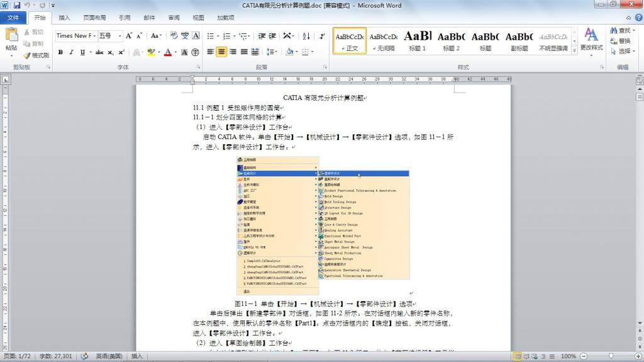644x362 pixels.
Task: Click the zoom out minus icon
Action: pos(584,356)
